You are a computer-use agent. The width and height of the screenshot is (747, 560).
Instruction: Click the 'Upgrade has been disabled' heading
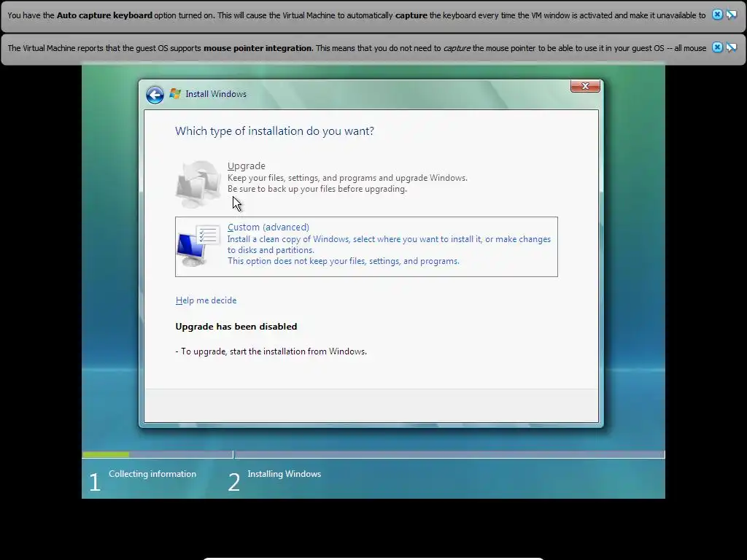(x=236, y=327)
